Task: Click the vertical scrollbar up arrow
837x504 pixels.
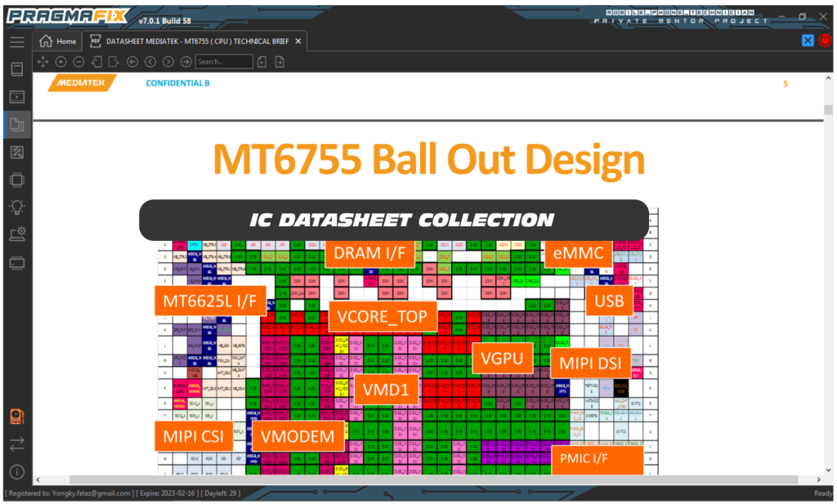Action: pos(828,78)
